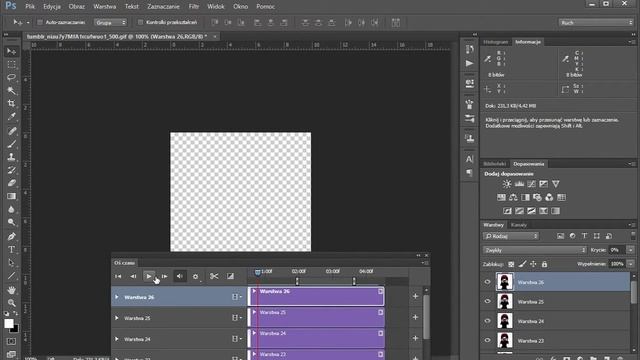The width and height of the screenshot is (640, 360).
Task: Toggle Auto-zaznaczanie checkbox
Action: click(40, 22)
